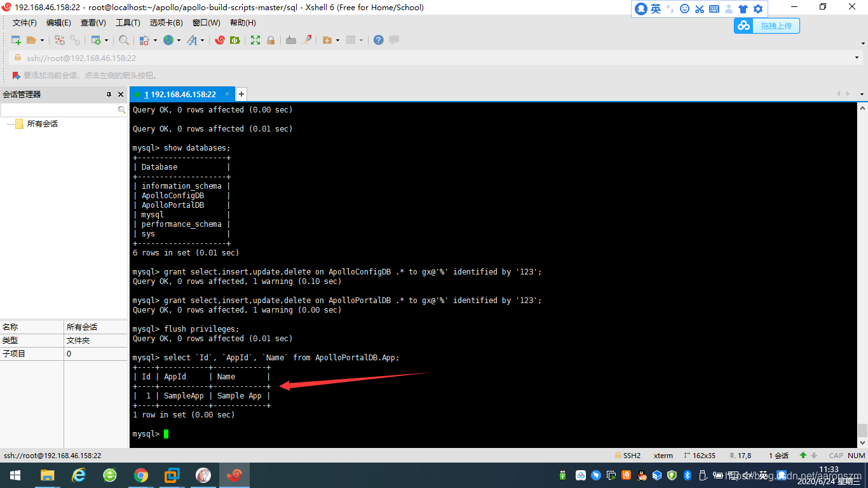The width and height of the screenshot is (868, 488).
Task: Launch Xftp from the green toolbar icon
Action: coord(235,40)
